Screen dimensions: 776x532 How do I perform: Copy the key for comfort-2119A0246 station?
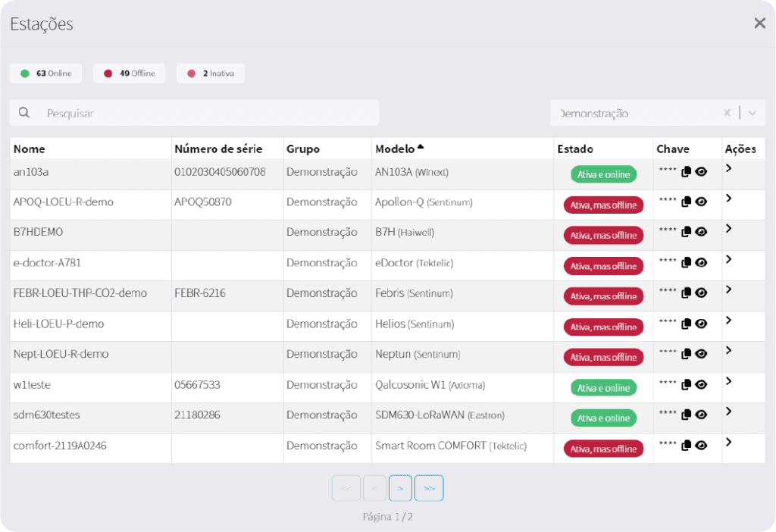pyautogui.click(x=686, y=446)
